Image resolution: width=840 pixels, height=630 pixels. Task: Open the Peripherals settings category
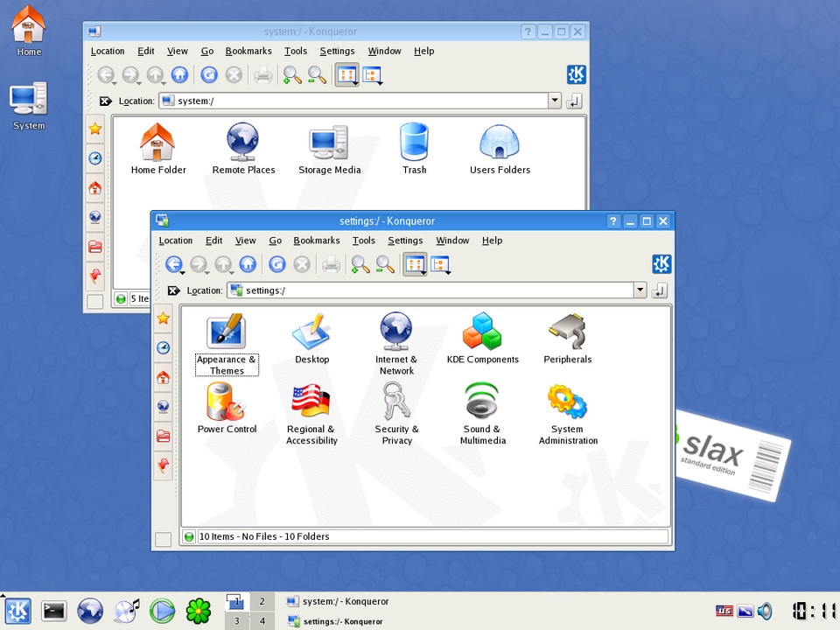pyautogui.click(x=567, y=339)
